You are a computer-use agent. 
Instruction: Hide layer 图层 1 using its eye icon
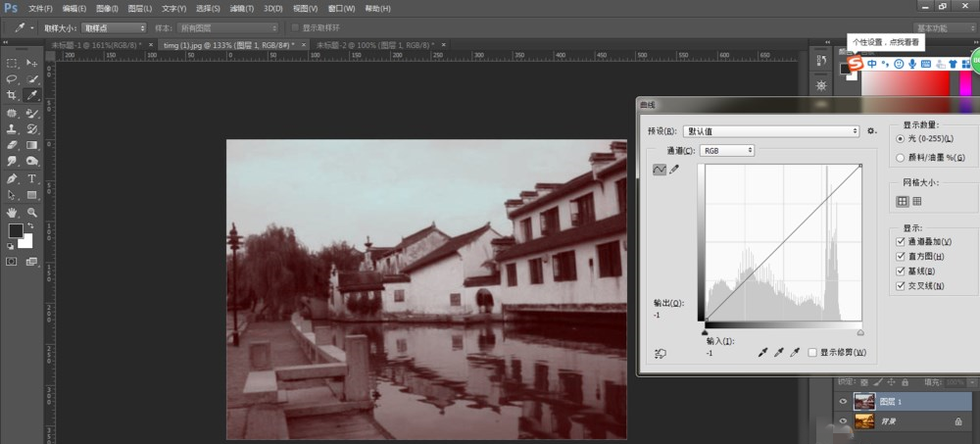click(x=843, y=400)
